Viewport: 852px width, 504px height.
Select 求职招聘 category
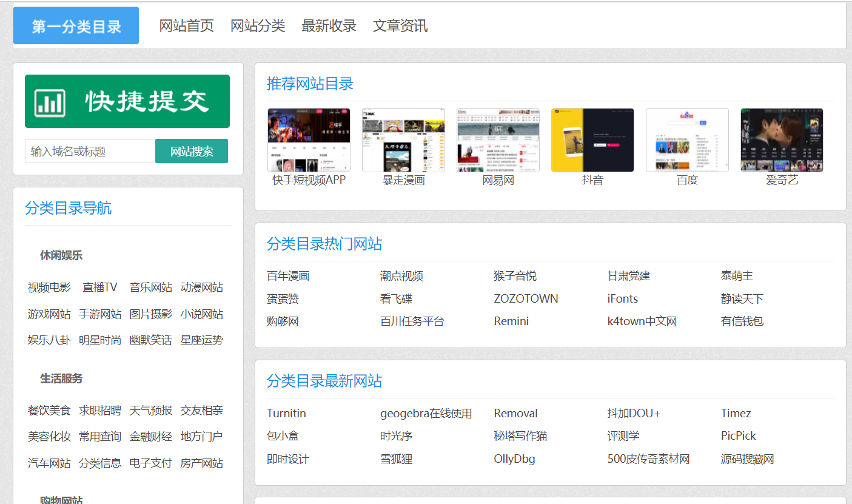point(100,411)
